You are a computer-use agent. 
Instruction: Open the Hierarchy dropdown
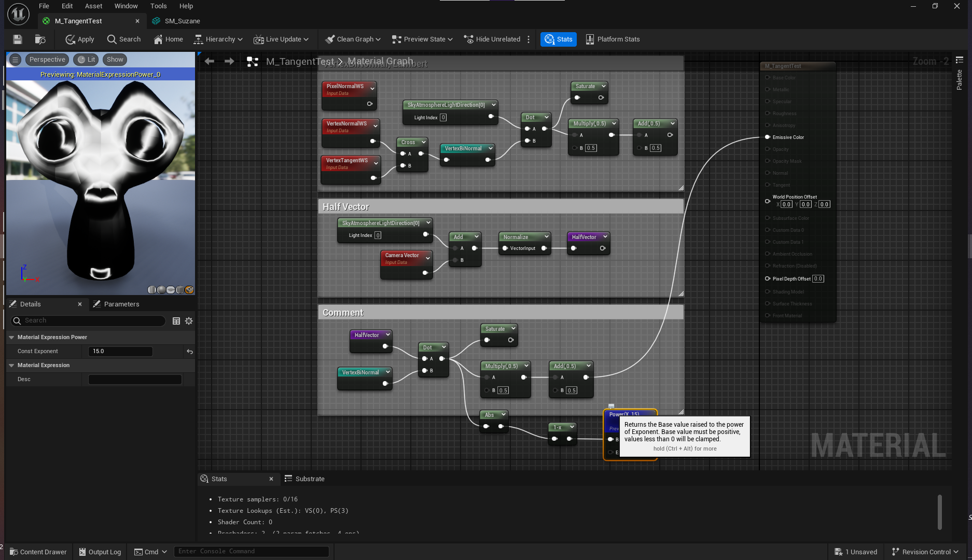coord(218,39)
